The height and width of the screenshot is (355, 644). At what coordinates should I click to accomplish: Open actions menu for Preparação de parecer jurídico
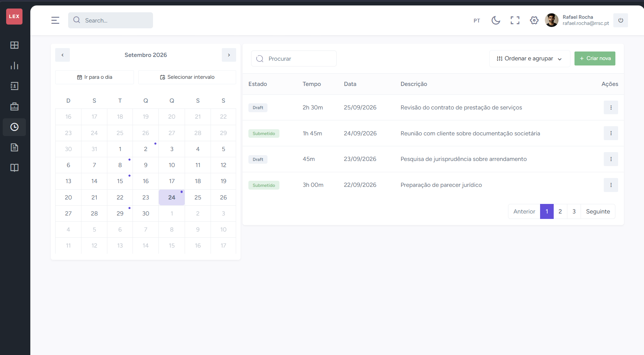pyautogui.click(x=611, y=185)
